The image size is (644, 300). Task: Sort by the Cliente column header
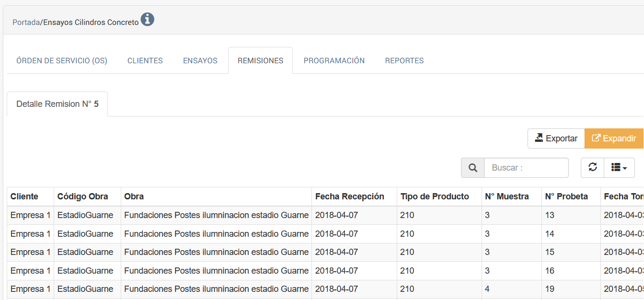[x=24, y=196]
